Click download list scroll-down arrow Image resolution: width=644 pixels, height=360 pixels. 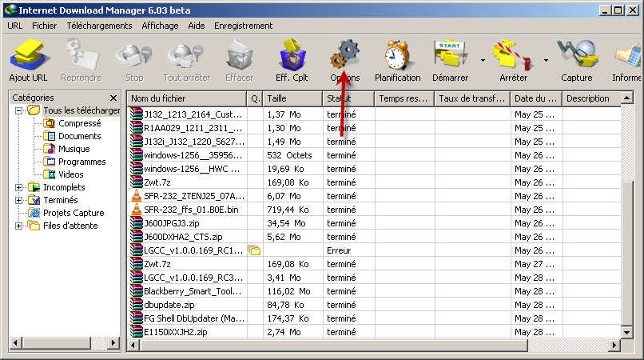pyautogui.click(x=626, y=332)
